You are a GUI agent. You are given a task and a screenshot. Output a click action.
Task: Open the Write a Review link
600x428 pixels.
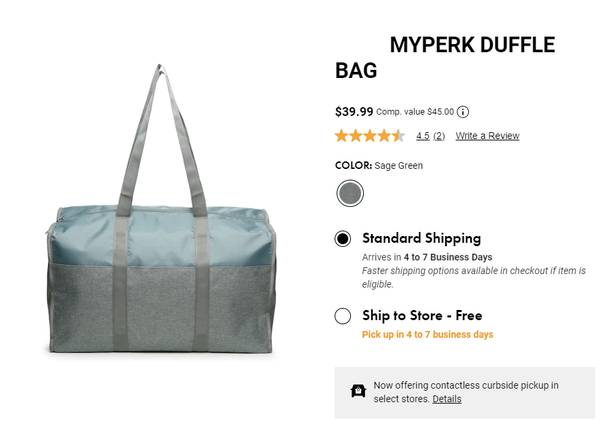point(487,136)
